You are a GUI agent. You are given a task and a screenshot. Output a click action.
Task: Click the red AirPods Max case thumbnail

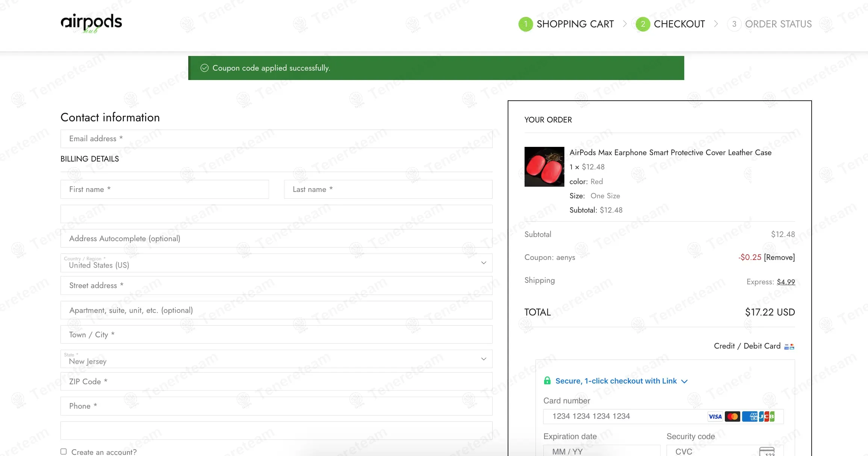click(x=544, y=167)
